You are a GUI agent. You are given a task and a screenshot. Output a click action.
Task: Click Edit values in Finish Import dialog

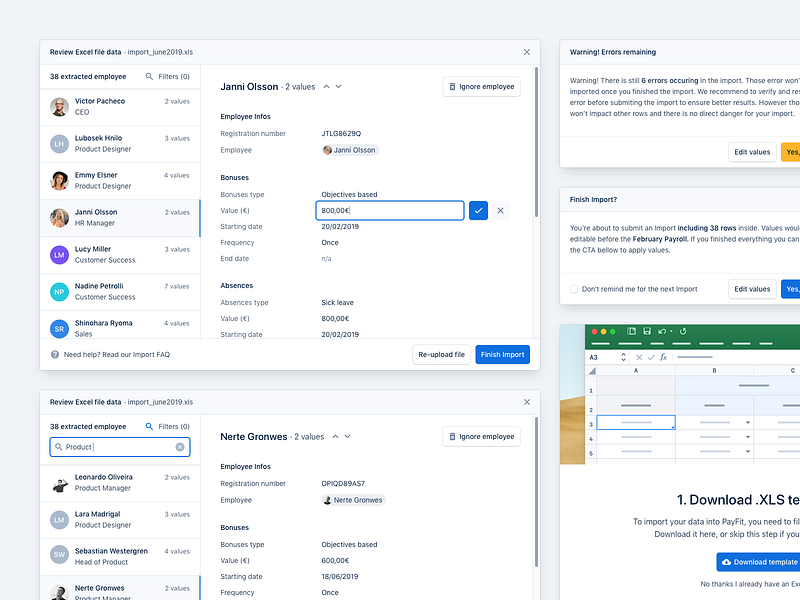[x=752, y=289]
